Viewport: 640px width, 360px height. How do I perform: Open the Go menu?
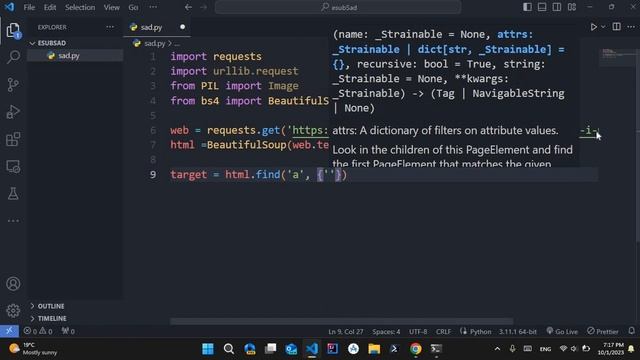click(133, 7)
